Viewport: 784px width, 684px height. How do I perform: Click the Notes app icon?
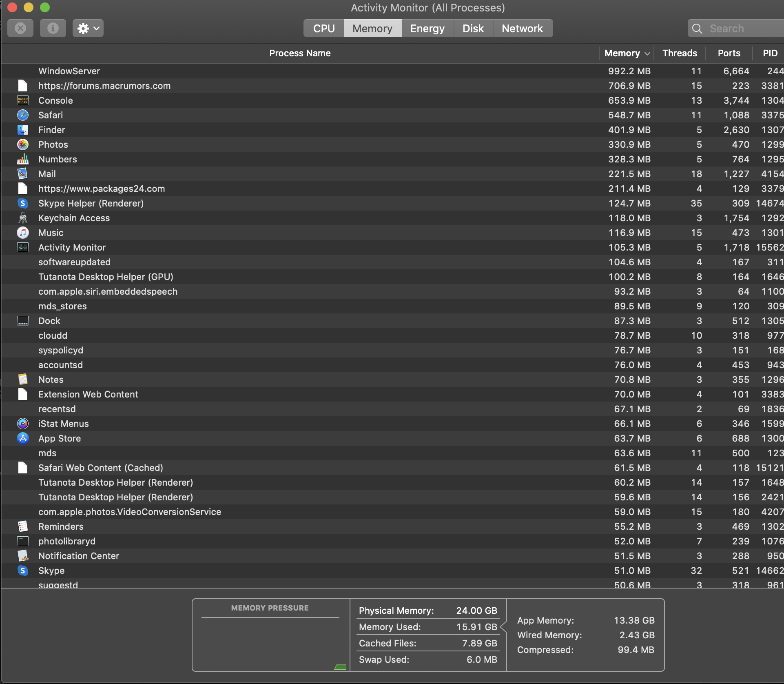(23, 380)
